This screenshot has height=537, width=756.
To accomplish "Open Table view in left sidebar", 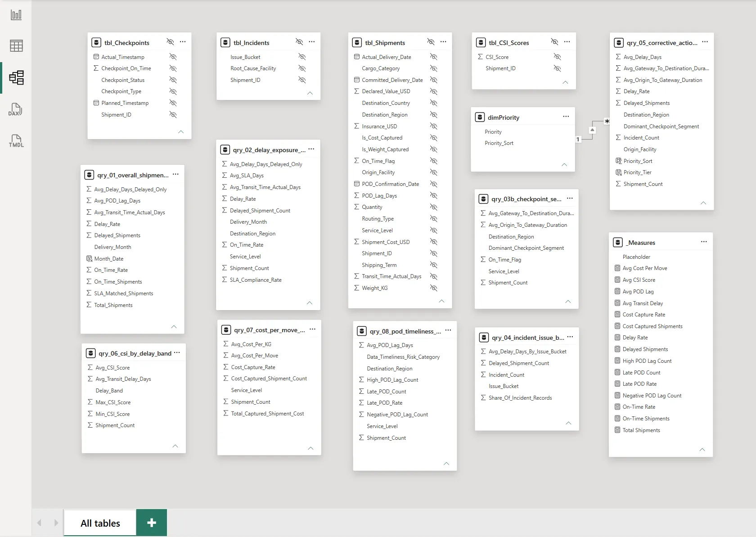I will 16,45.
